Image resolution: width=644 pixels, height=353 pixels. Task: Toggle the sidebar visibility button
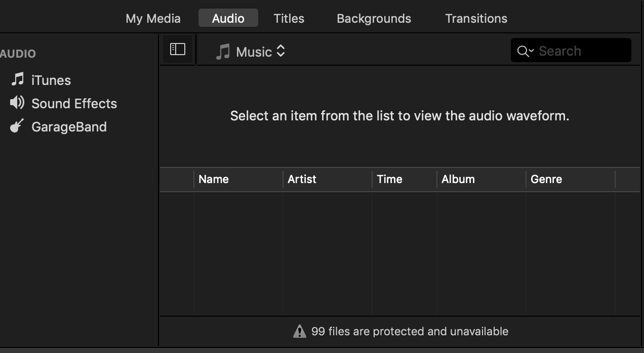coord(178,49)
